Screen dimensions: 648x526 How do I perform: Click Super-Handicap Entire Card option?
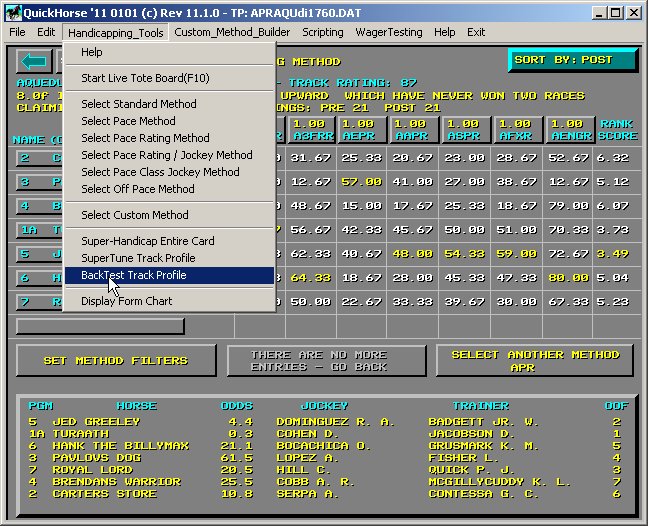point(147,241)
